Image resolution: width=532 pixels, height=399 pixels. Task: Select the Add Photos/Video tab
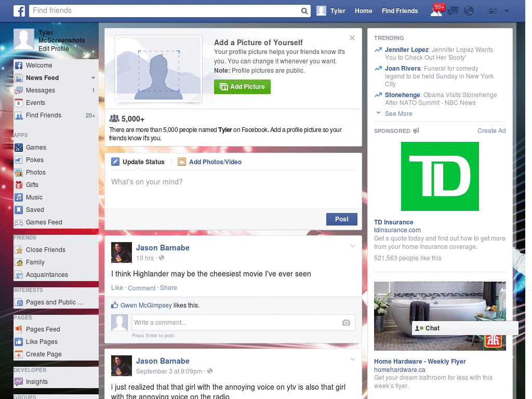coord(210,162)
